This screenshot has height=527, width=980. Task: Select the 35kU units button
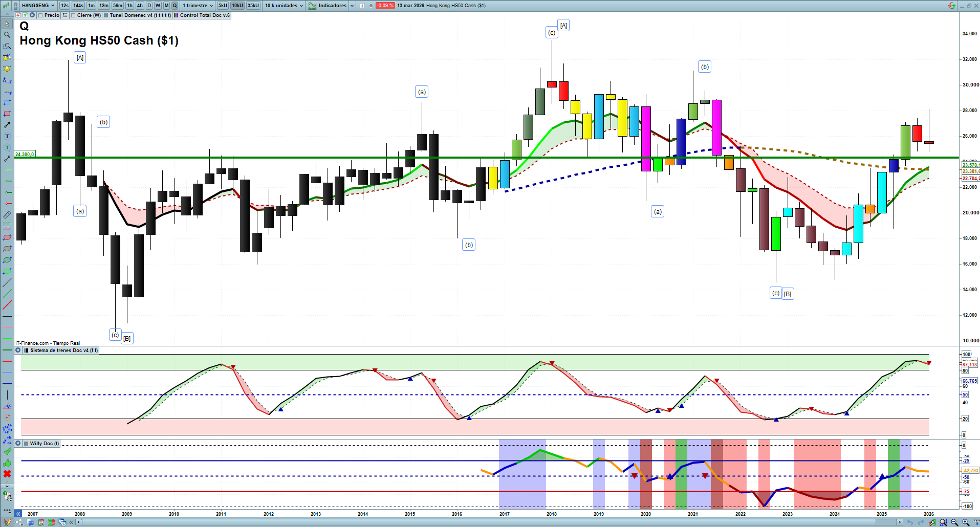pyautogui.click(x=253, y=6)
